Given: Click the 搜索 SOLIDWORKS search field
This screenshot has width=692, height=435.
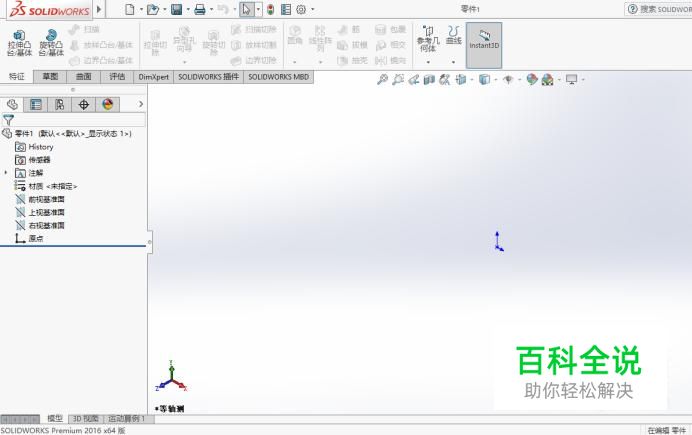Looking at the screenshot, I should click(658, 9).
